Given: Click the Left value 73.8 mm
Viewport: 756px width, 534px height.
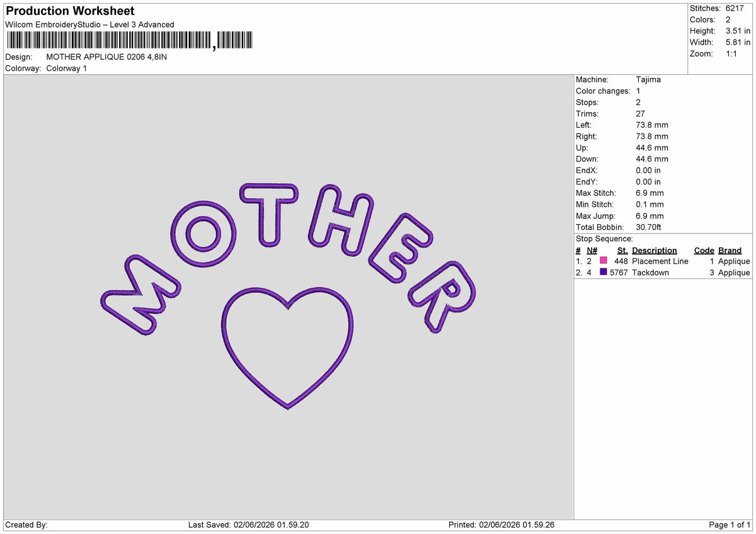Looking at the screenshot, I should (652, 125).
